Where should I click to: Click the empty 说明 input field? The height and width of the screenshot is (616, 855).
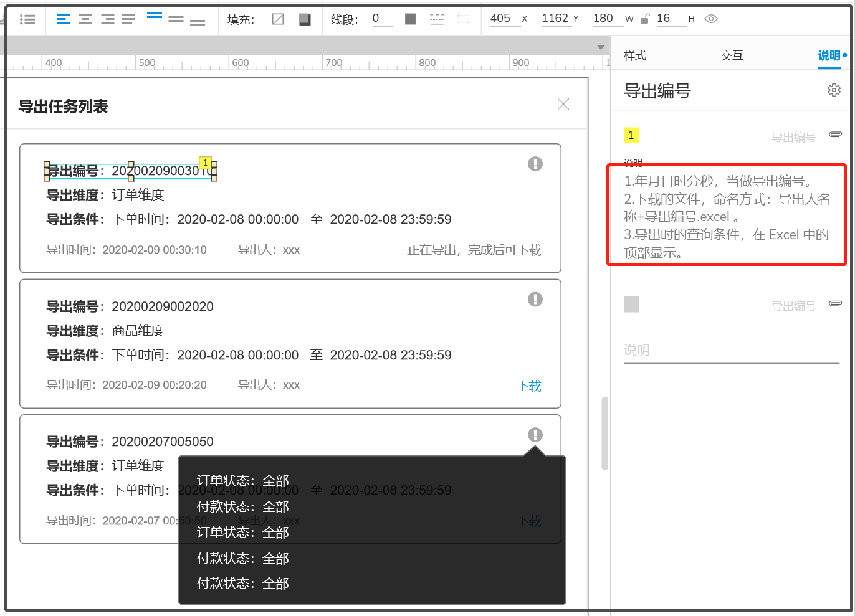tap(732, 351)
